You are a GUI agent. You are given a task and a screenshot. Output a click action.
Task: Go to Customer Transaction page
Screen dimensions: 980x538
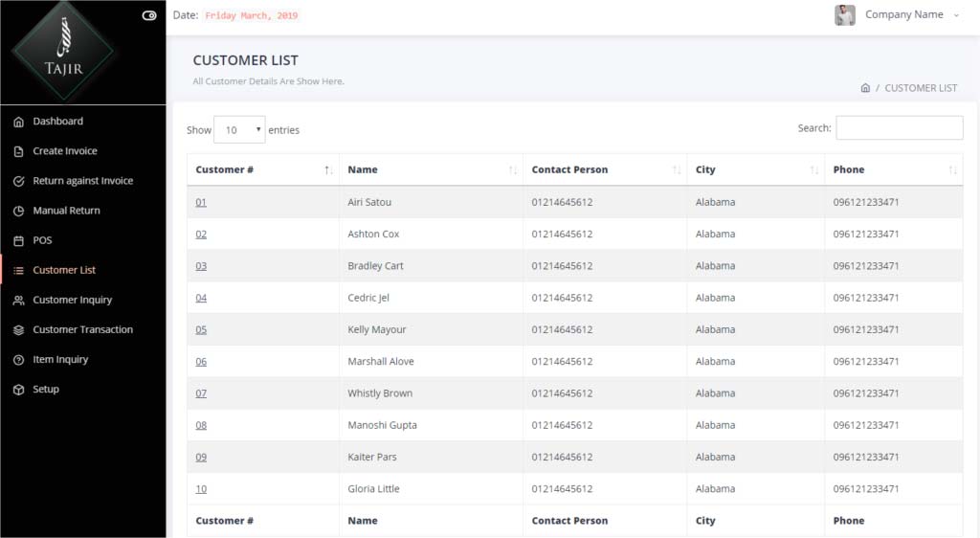[82, 329]
